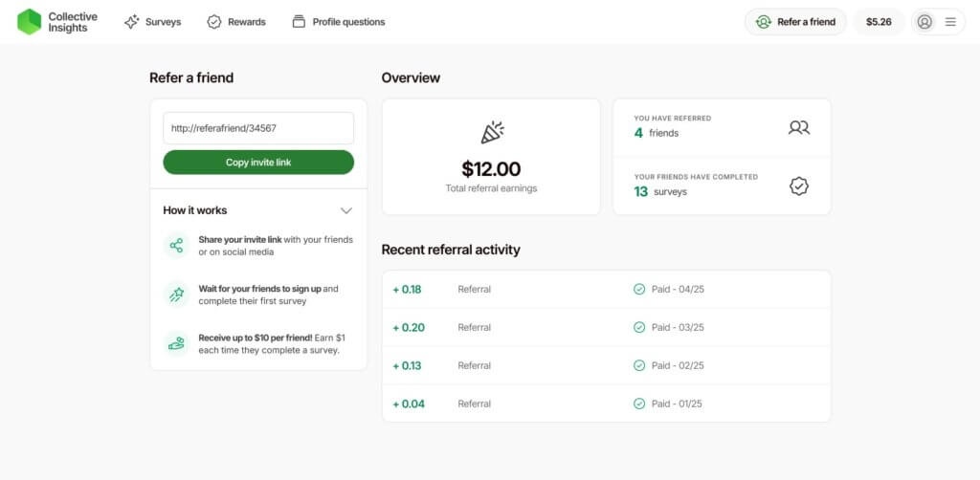Click the hand with coin icon beside rewards step
This screenshot has height=480, width=980.
point(176,343)
